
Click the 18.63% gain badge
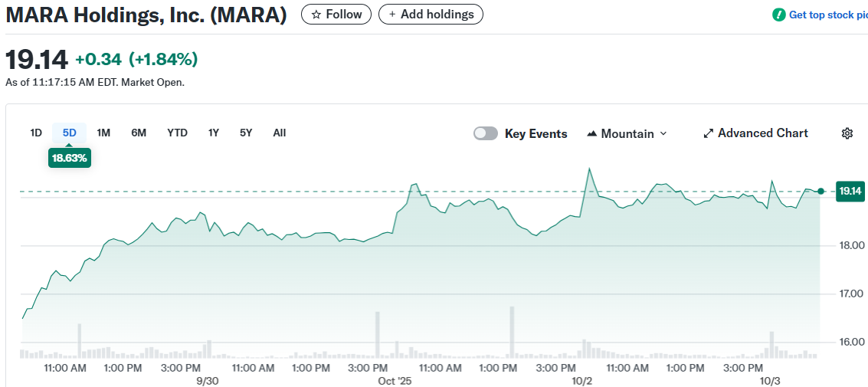click(70, 159)
